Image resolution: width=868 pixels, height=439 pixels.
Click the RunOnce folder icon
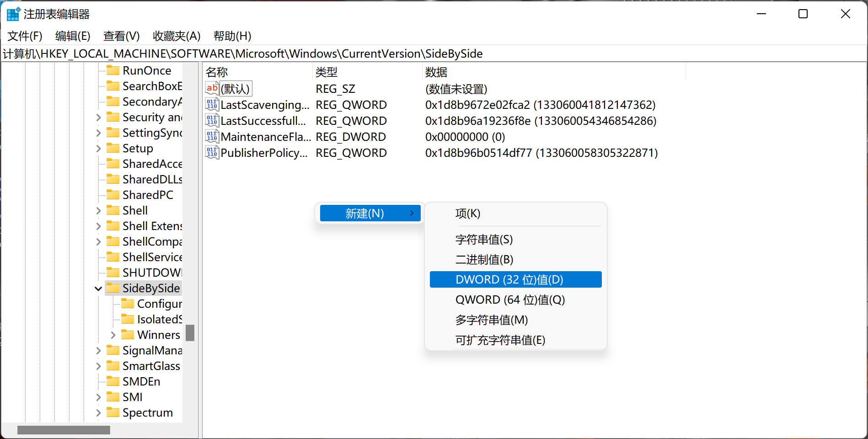point(113,70)
